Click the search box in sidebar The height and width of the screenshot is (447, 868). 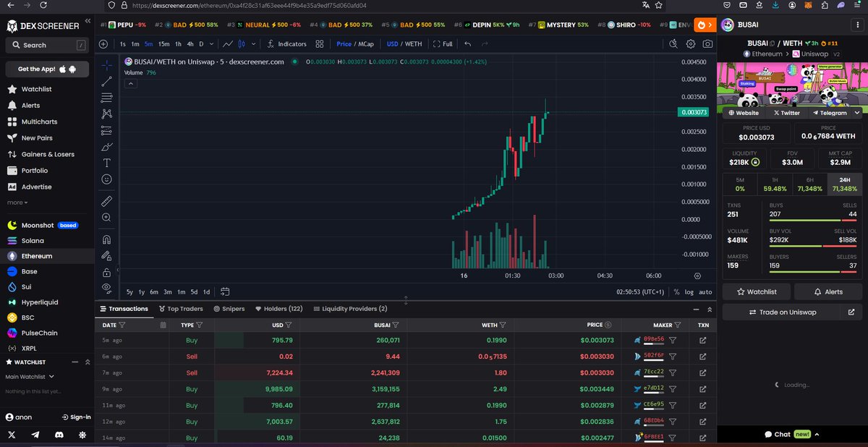tap(47, 45)
